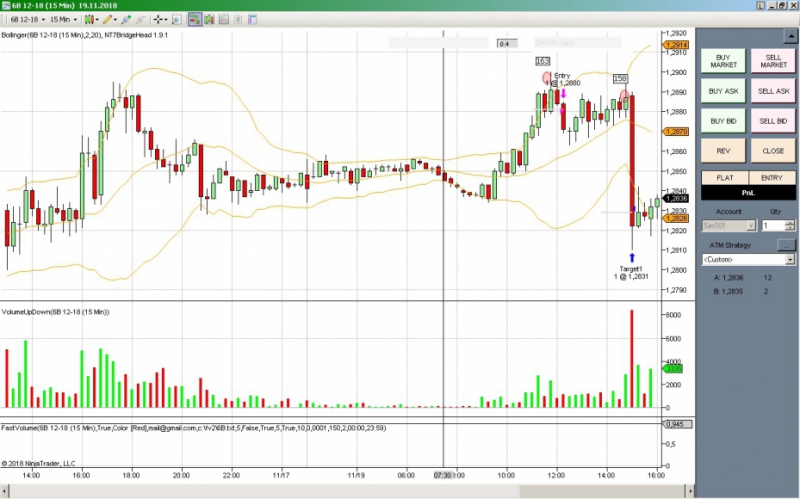The width and height of the screenshot is (800, 499).
Task: Toggle the Chart Trader panel icon
Action: pos(195,19)
